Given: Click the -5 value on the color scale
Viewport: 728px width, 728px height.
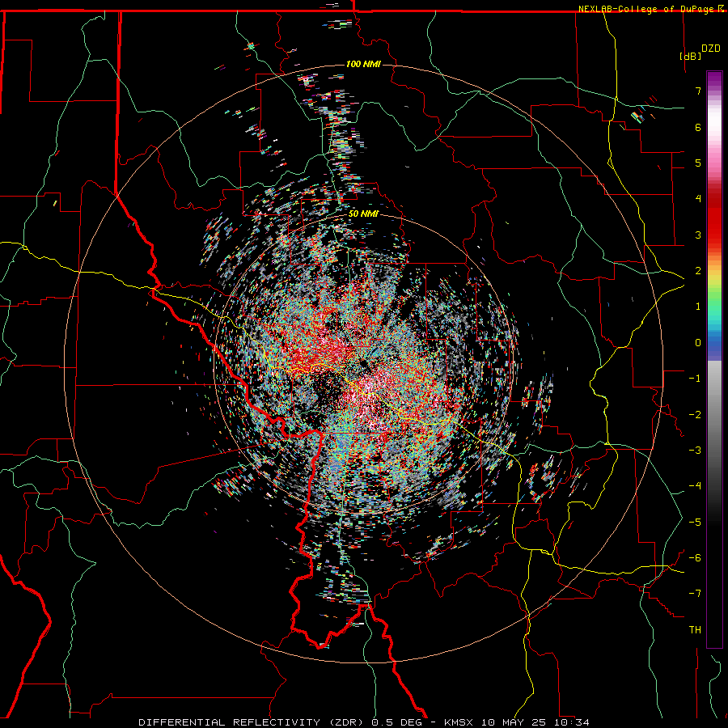Looking at the screenshot, I should pos(695,523).
